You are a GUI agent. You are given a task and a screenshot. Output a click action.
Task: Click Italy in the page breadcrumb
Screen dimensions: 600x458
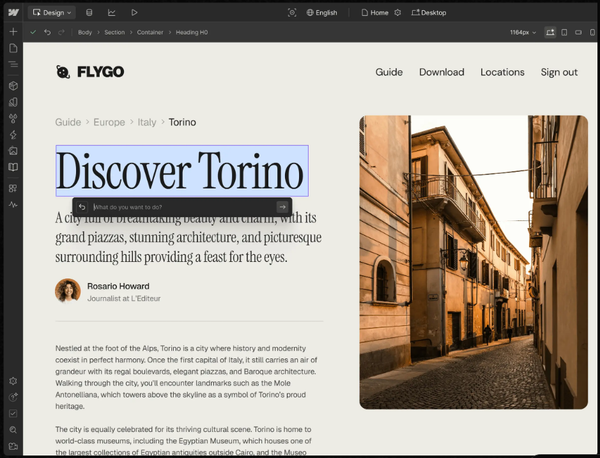coord(147,122)
